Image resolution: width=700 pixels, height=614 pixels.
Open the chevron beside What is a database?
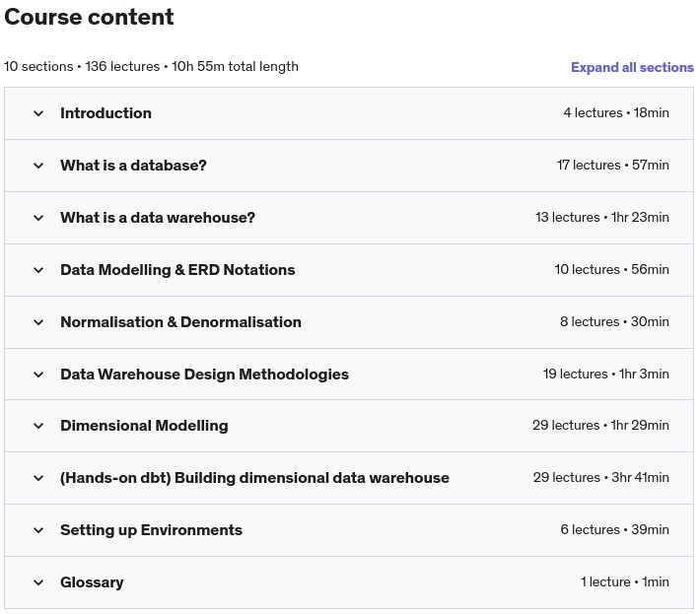[38, 166]
